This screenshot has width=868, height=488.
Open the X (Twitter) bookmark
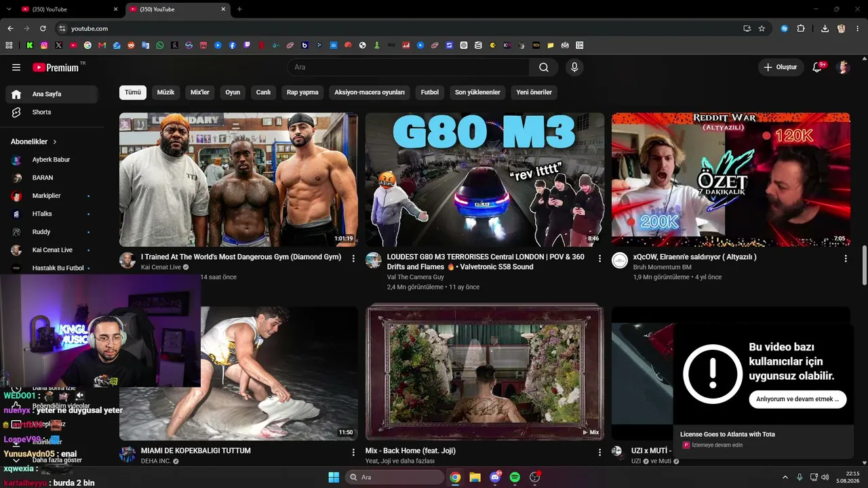point(59,45)
